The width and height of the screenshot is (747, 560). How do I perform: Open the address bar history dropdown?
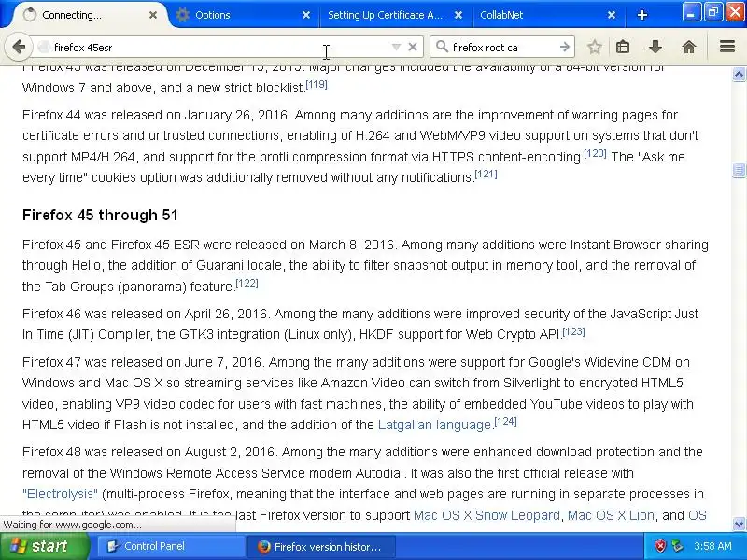point(396,48)
